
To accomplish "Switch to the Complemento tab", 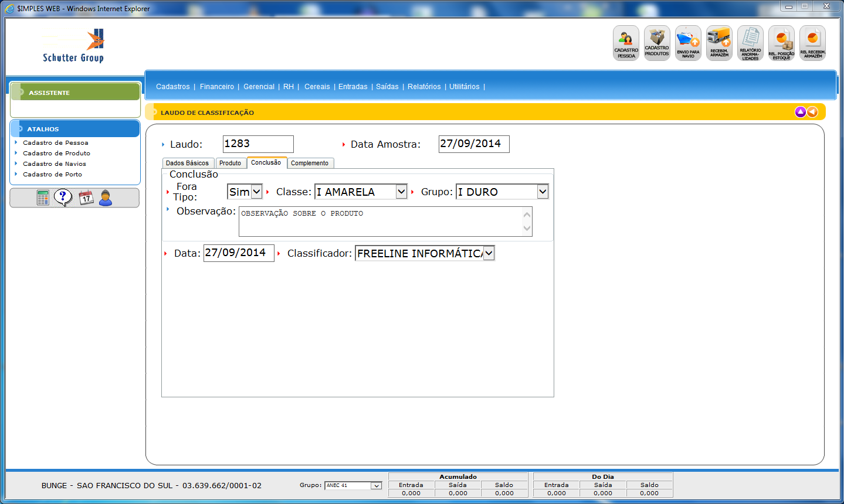I will coord(310,164).
